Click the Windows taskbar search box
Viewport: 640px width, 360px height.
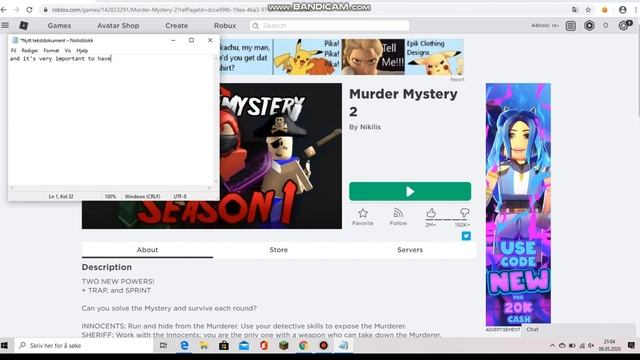(x=84, y=345)
